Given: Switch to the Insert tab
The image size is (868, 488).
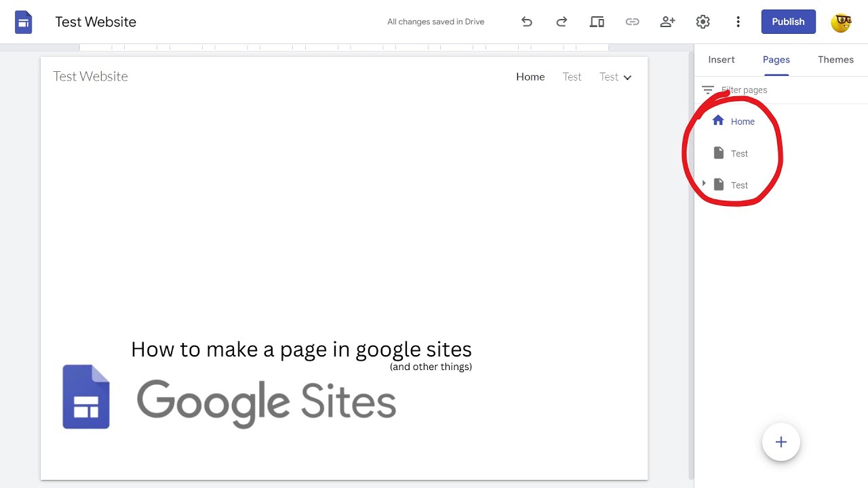Looking at the screenshot, I should tap(722, 60).
